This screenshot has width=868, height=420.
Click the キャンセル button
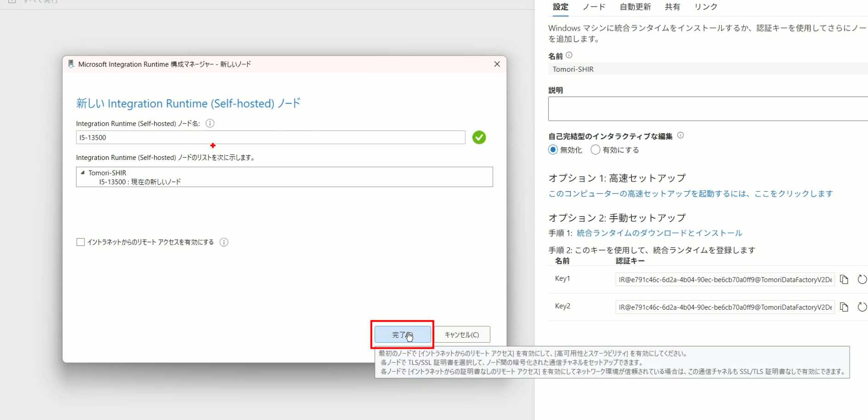click(x=462, y=335)
